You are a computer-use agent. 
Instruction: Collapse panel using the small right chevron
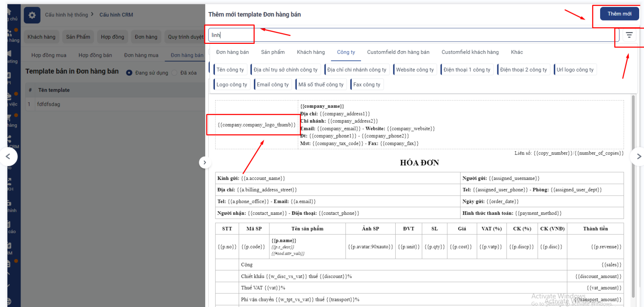[204, 163]
